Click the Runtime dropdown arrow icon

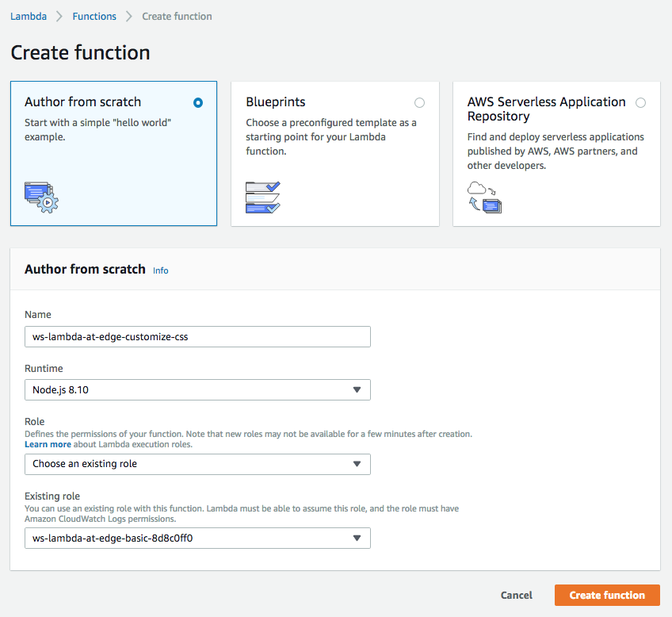[x=357, y=389]
